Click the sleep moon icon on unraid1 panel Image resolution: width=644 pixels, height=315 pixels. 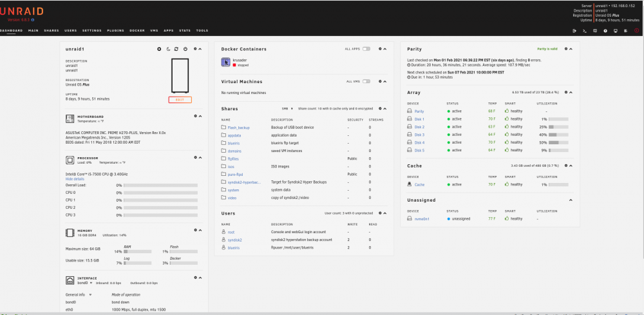pos(168,49)
